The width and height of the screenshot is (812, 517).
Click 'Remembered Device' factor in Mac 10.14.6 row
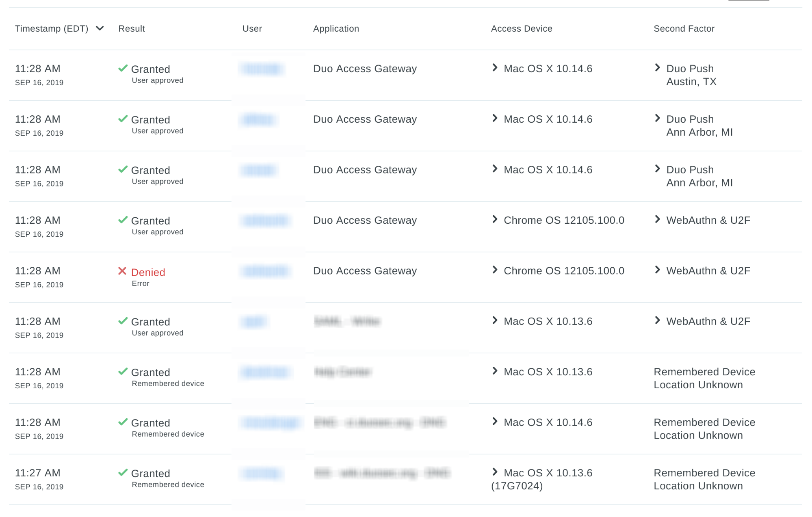click(x=704, y=422)
